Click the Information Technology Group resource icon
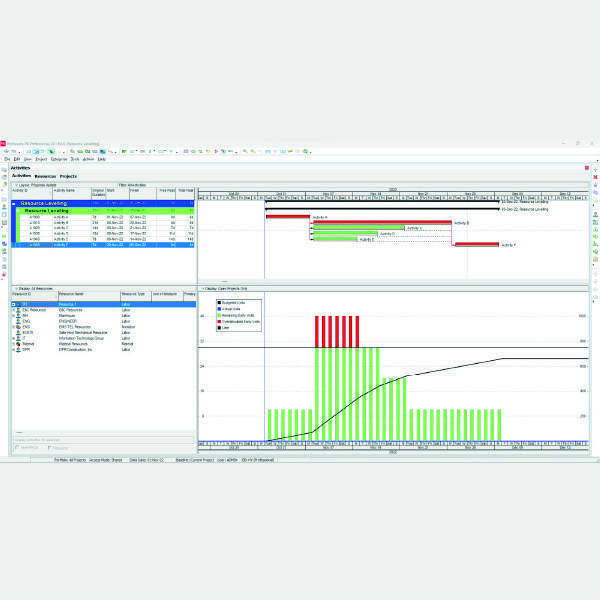Screen dimensions: 600x600 coord(19,338)
